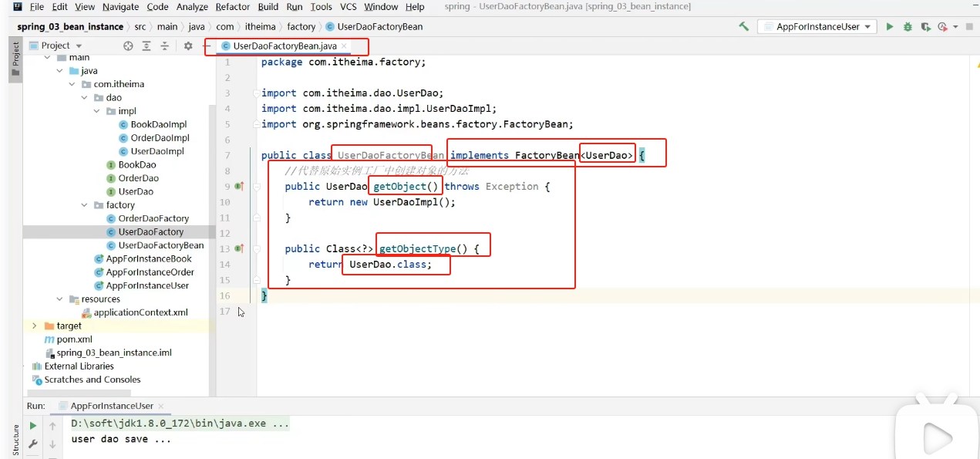Hide the Project panel with the minus icon

tap(207, 46)
